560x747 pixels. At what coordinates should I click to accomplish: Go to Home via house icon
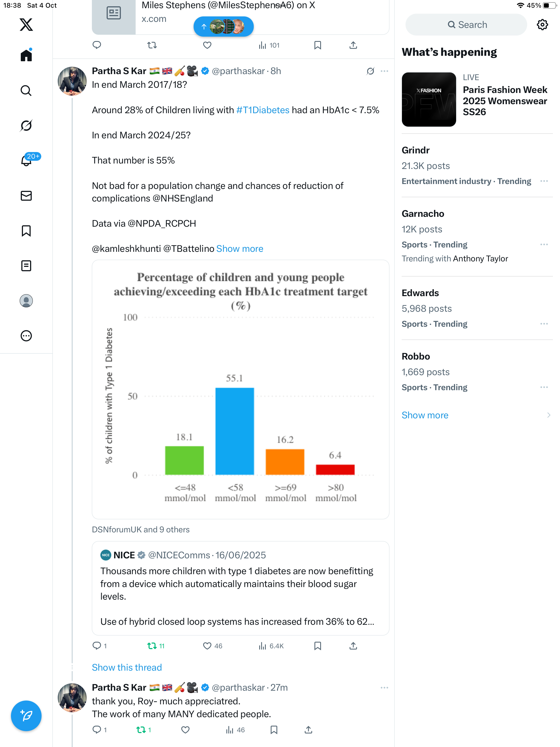(x=26, y=56)
